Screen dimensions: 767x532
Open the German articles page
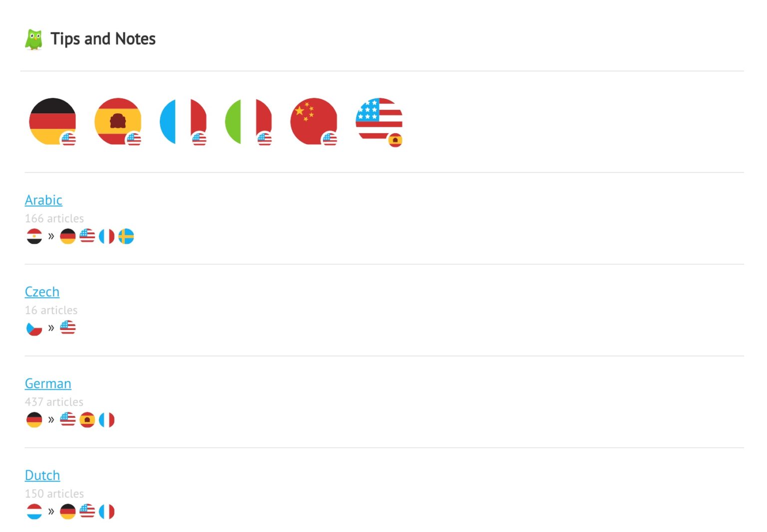pyautogui.click(x=48, y=383)
